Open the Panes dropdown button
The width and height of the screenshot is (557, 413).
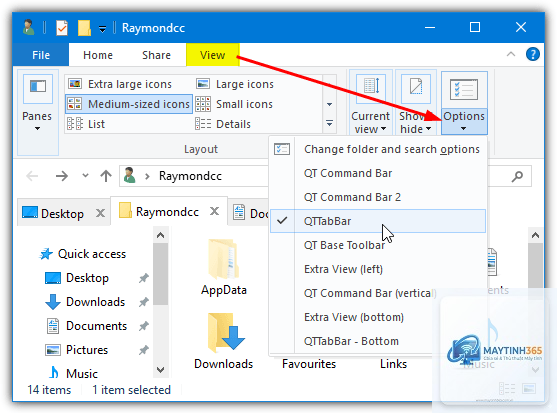click(x=37, y=114)
